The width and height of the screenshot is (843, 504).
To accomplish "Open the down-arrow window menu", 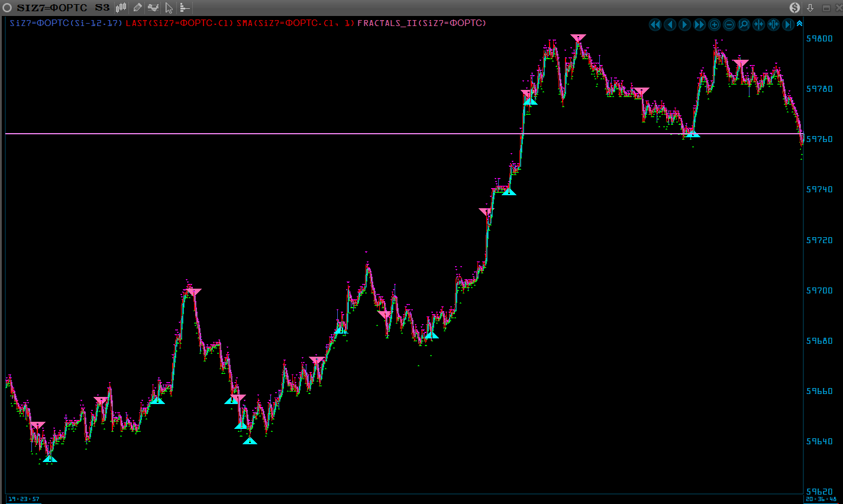I will pyautogui.click(x=810, y=8).
